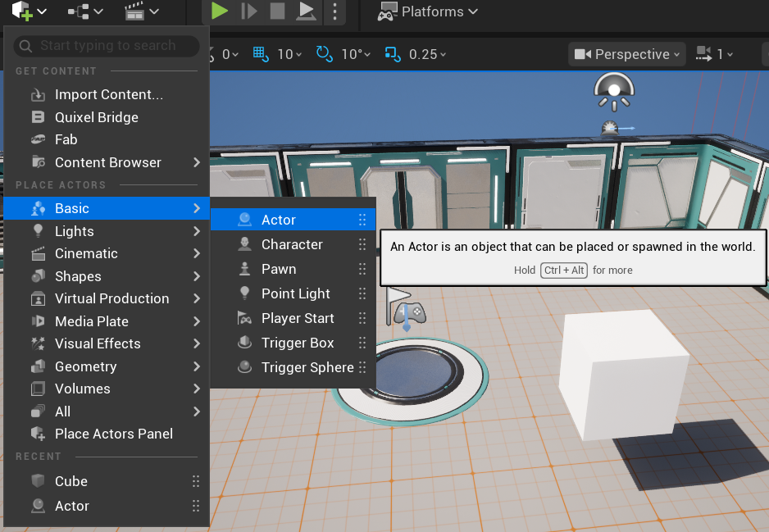Choose Trigger Box in Basic submenu
The height and width of the screenshot is (532, 769).
click(293, 343)
